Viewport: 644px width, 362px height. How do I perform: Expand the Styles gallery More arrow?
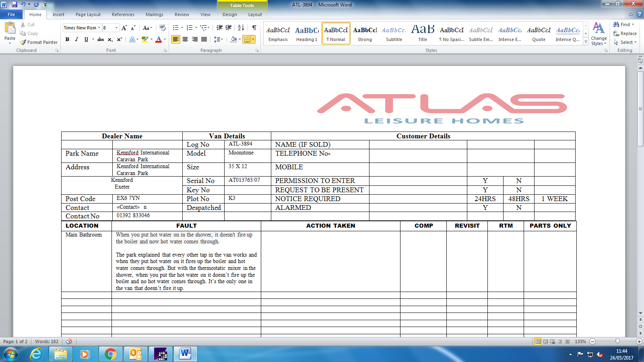tap(586, 42)
